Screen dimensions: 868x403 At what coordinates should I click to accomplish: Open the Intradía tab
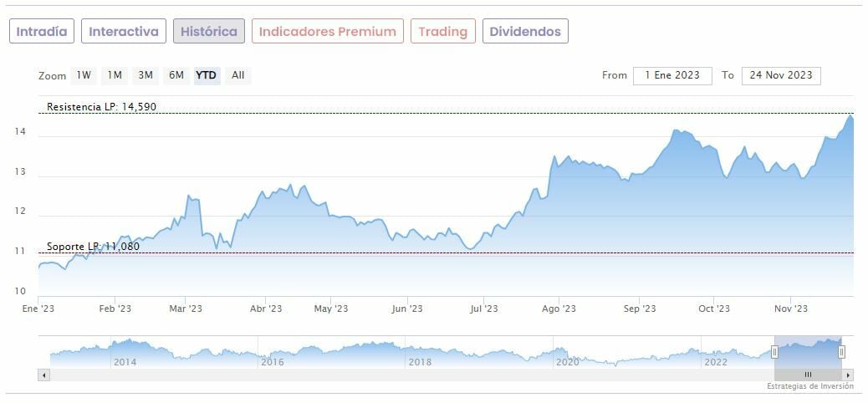[x=42, y=32]
